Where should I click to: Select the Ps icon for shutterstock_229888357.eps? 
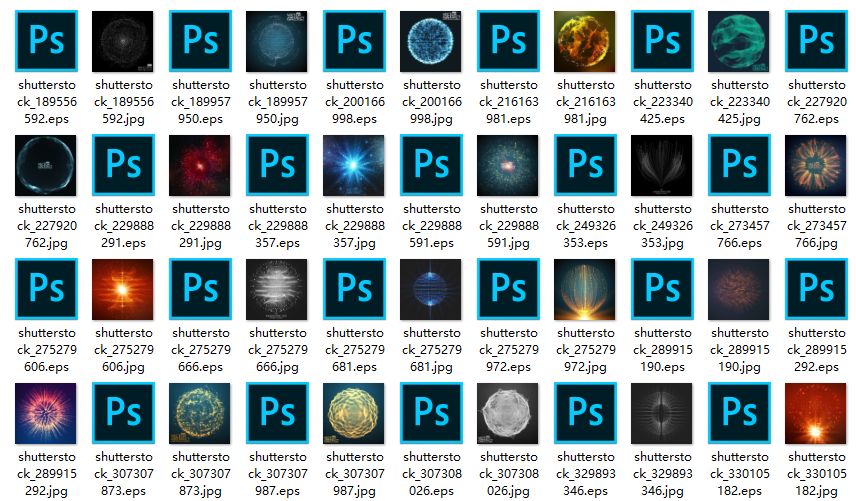277,165
